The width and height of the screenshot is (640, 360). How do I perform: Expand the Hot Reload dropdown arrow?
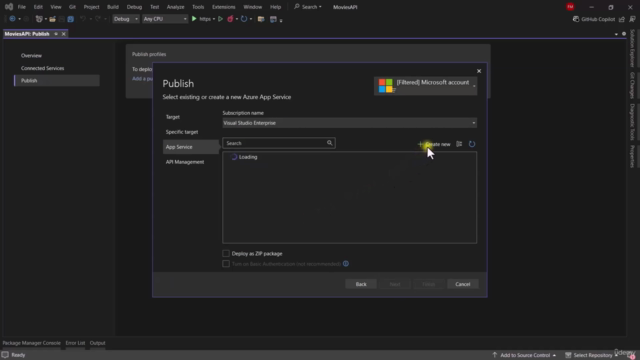[x=237, y=19]
